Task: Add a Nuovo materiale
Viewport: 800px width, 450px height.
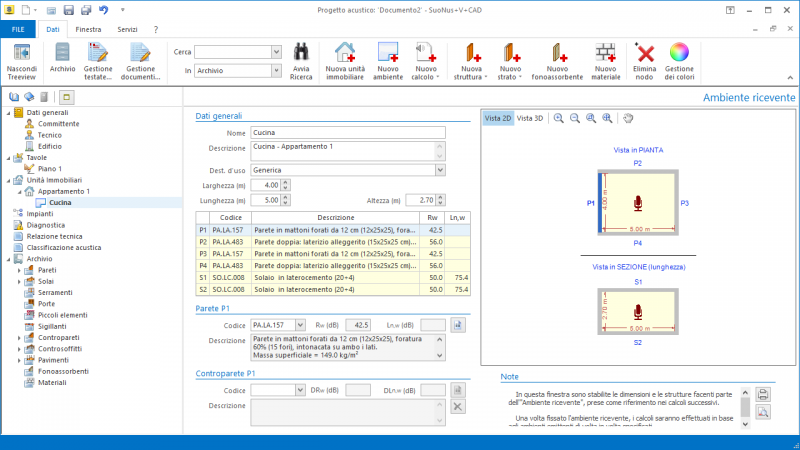Action: click(606, 61)
